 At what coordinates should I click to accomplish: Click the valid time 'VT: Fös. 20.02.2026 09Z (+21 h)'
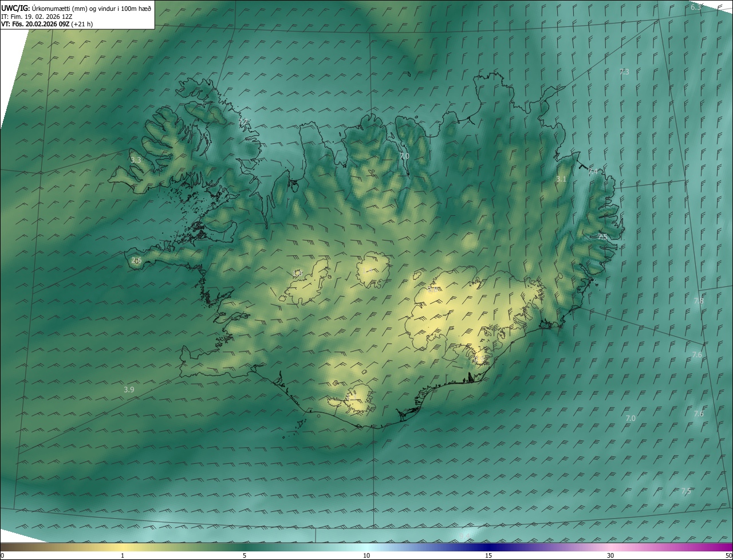47,24
